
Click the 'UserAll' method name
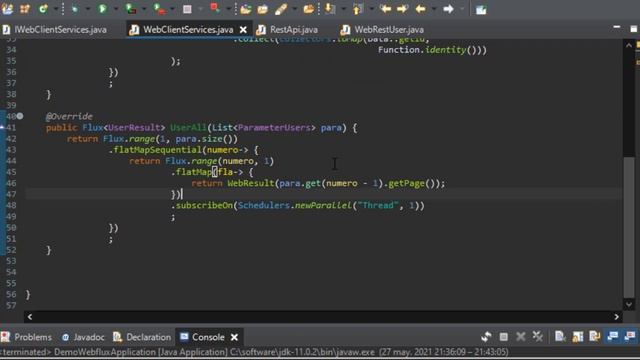pos(188,128)
